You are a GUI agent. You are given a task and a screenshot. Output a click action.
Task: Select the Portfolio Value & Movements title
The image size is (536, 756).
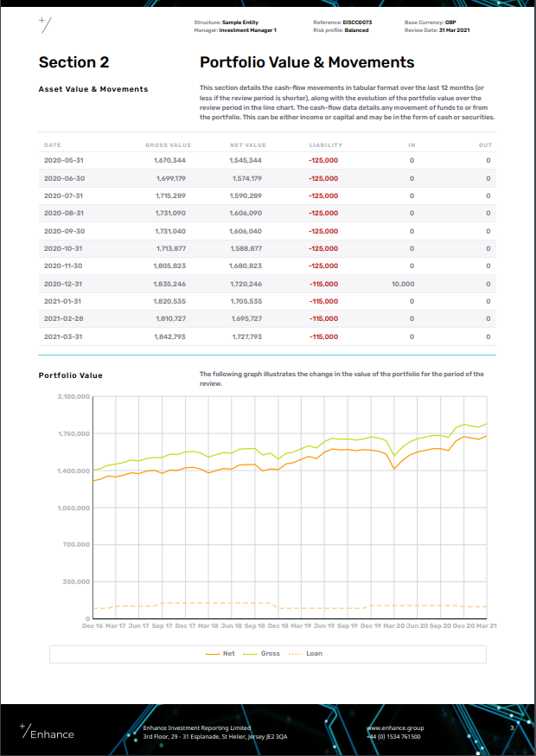click(307, 62)
